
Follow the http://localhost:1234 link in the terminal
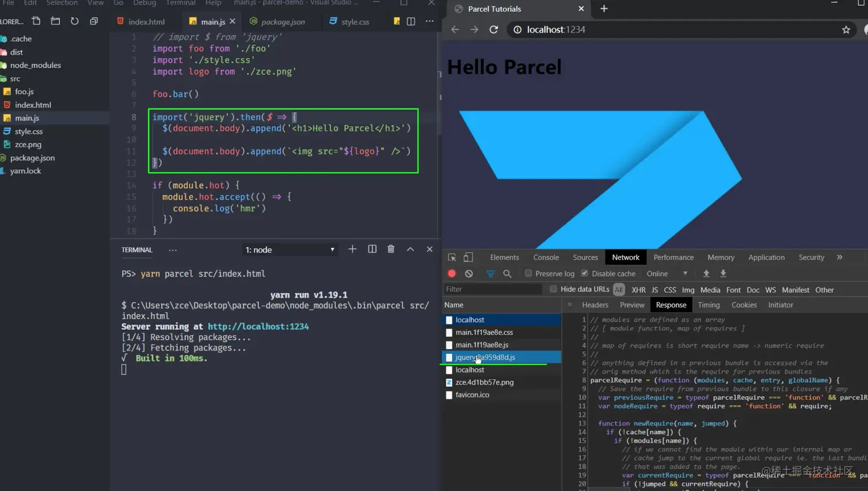point(258,326)
